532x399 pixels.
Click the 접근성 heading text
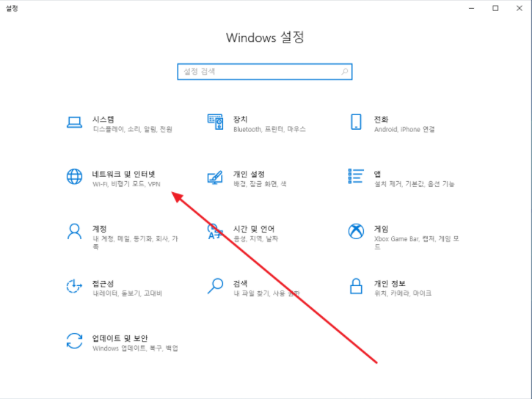[103, 283]
